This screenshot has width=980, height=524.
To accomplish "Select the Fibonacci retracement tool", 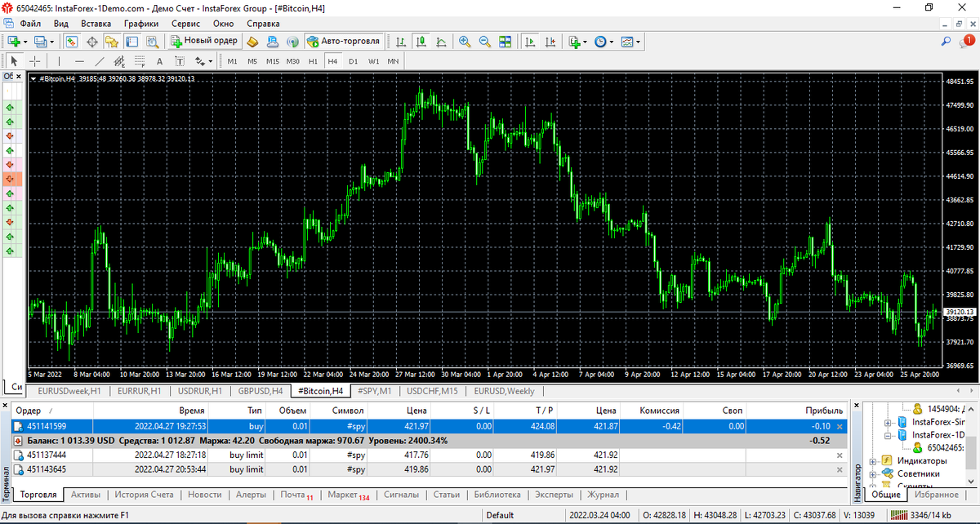I will [140, 61].
